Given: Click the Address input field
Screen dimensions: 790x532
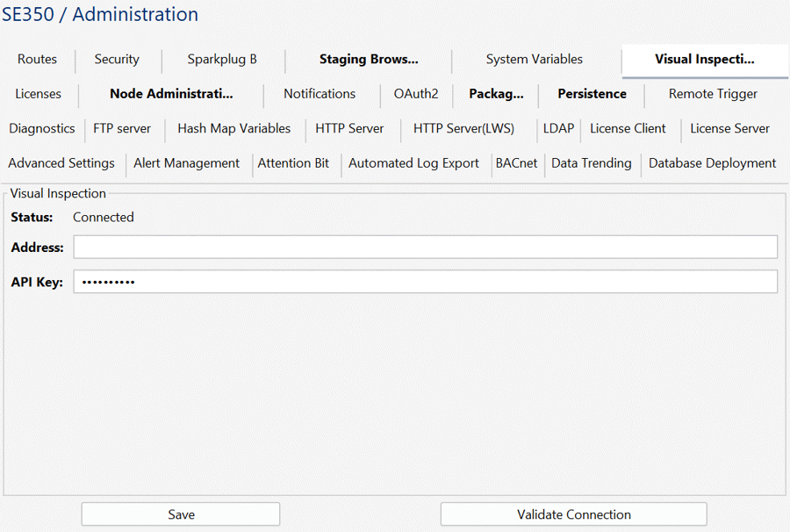Looking at the screenshot, I should coord(425,248).
